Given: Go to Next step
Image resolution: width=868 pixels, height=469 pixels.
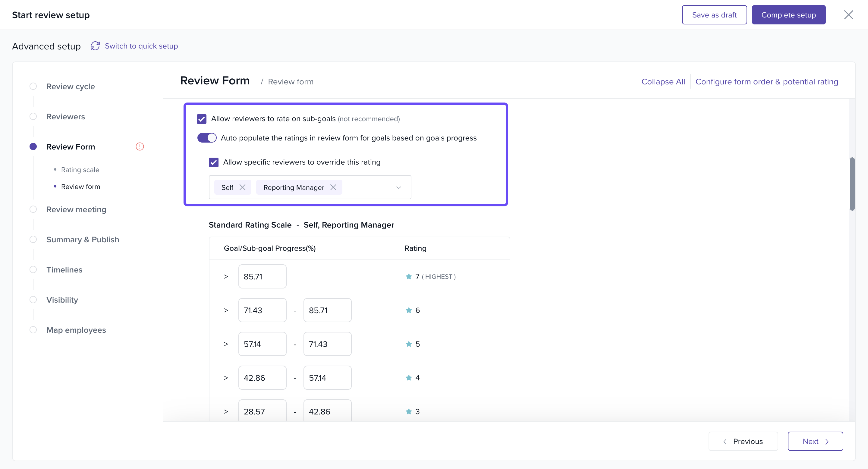Looking at the screenshot, I should (x=815, y=441).
